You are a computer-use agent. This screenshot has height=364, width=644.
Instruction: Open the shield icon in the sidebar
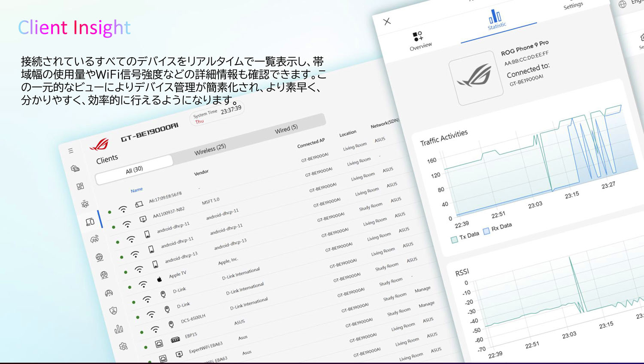113,310
